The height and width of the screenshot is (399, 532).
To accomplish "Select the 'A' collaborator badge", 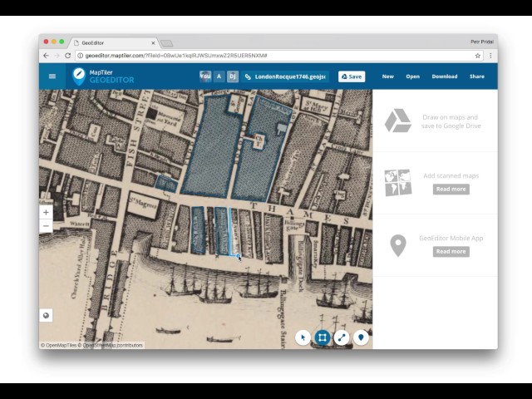I will 219,76.
